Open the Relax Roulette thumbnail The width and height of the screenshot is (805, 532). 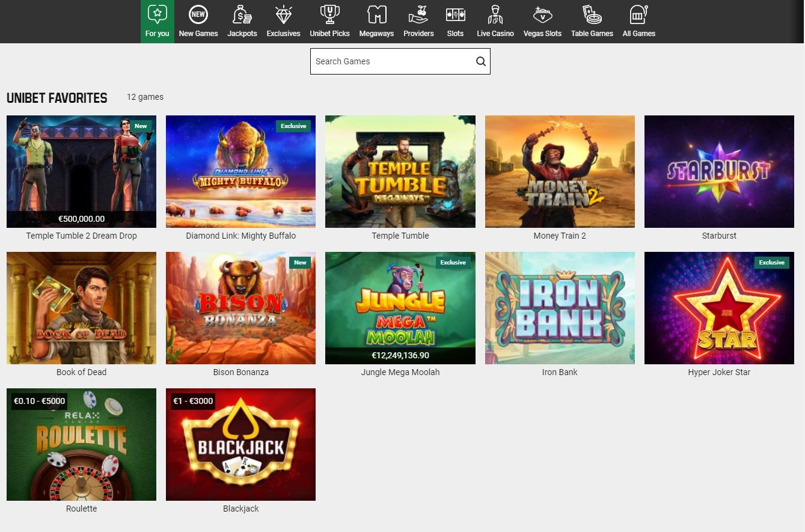coord(81,444)
